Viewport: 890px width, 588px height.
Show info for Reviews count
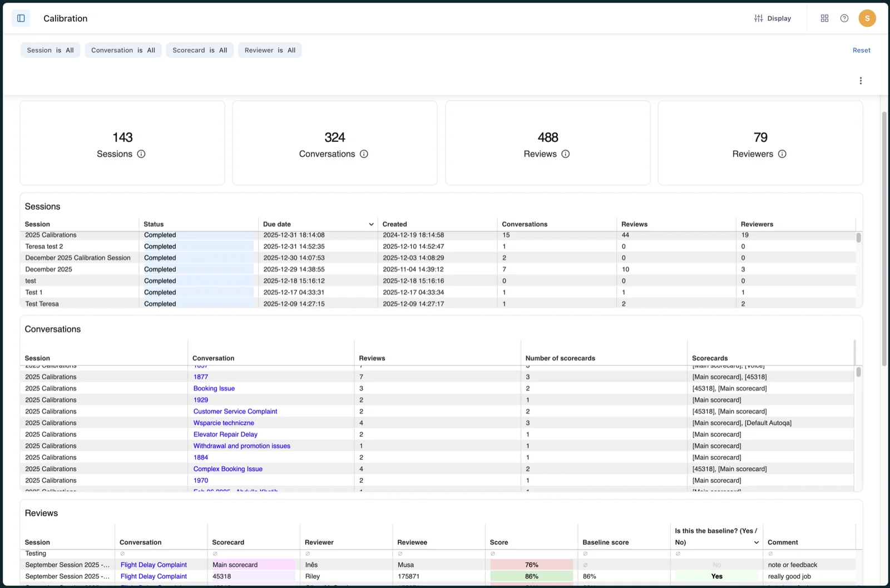(566, 154)
